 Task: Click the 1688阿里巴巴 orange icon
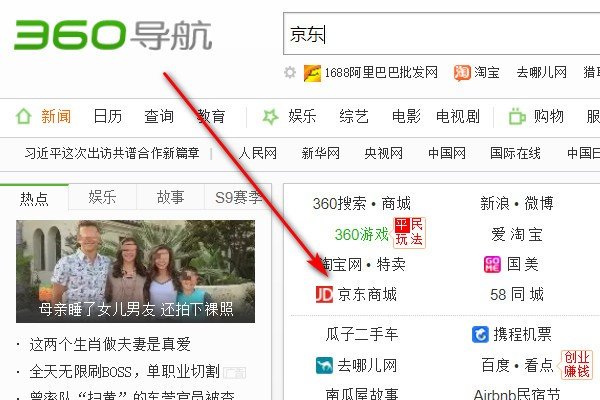[x=312, y=73]
